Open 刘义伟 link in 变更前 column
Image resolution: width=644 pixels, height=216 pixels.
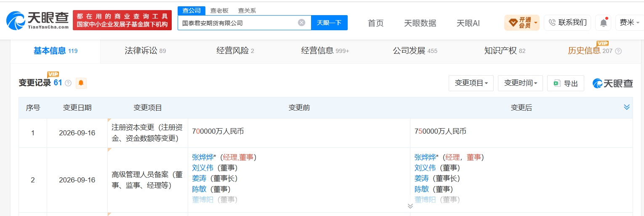point(203,168)
